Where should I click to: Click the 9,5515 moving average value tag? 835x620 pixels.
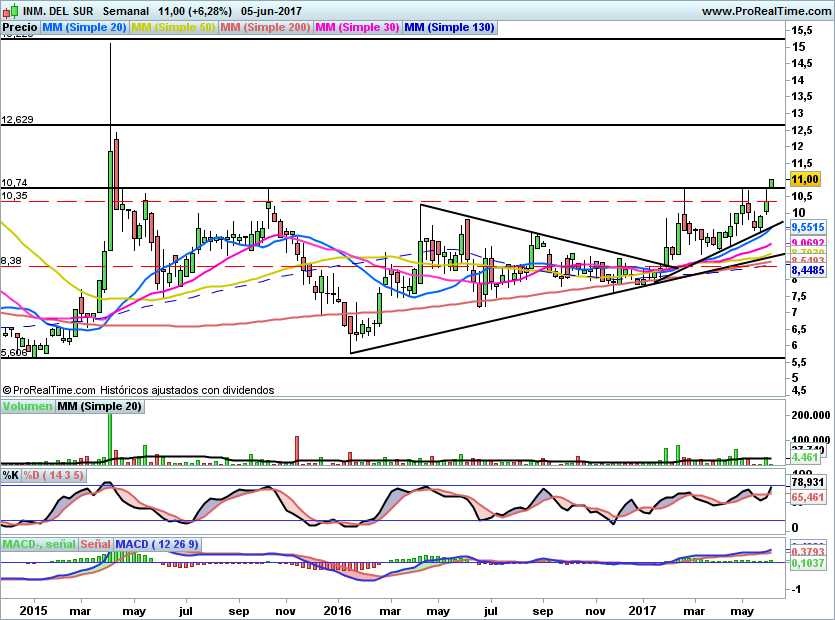click(x=807, y=228)
